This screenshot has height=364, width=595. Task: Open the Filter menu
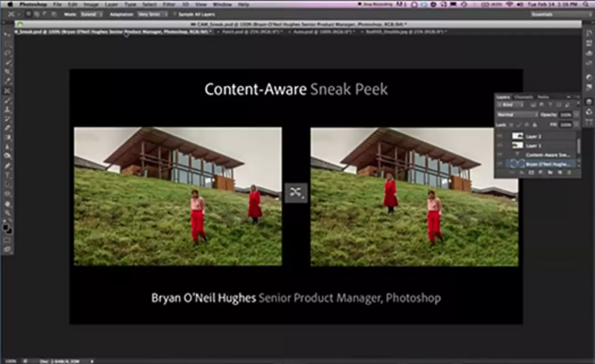[169, 4]
